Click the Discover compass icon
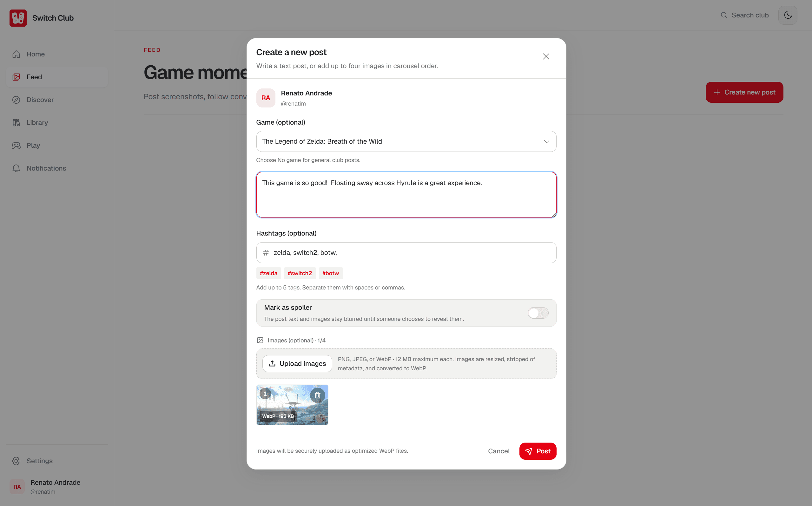The width and height of the screenshot is (812, 506). pyautogui.click(x=16, y=100)
